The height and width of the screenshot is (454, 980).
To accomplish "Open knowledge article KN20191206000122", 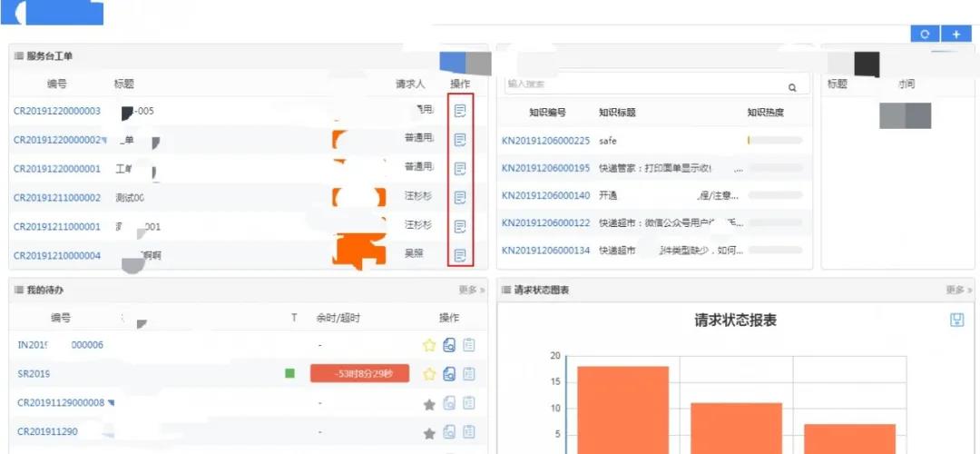I will 545,223.
